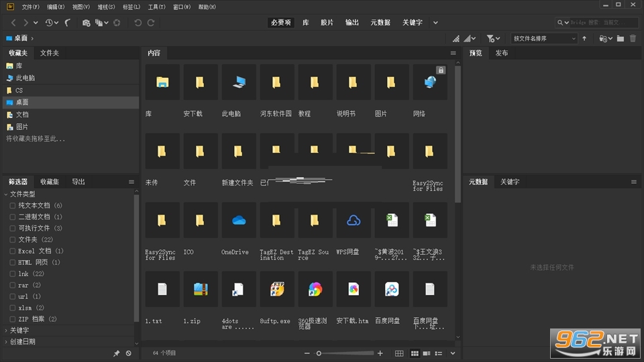Expand the 创建日期 filter group

tap(6, 341)
